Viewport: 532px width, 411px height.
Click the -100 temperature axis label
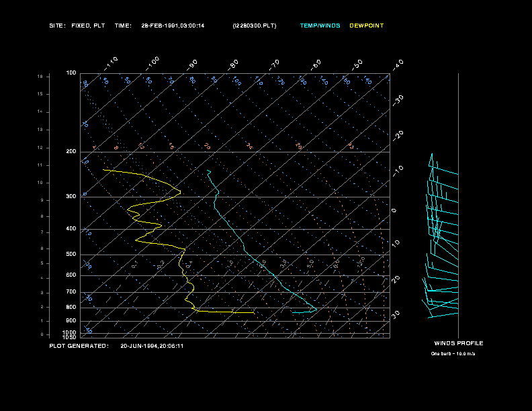[152, 64]
